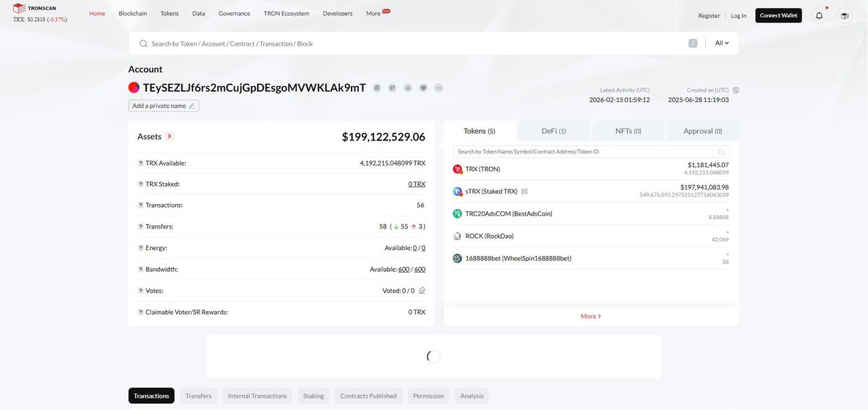Screen dimensions: 868x410
Task: Open the notifications bell
Action: tap(819, 15)
